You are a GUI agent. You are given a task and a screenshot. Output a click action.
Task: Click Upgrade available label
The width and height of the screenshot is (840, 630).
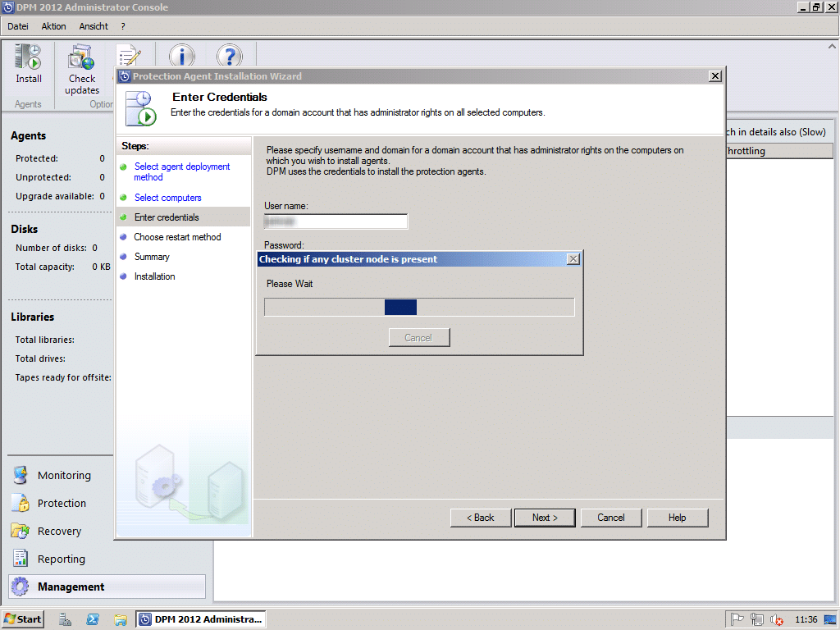point(55,196)
